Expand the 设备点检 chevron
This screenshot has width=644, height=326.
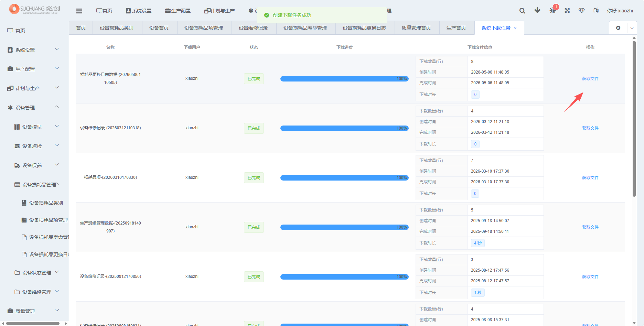click(57, 145)
